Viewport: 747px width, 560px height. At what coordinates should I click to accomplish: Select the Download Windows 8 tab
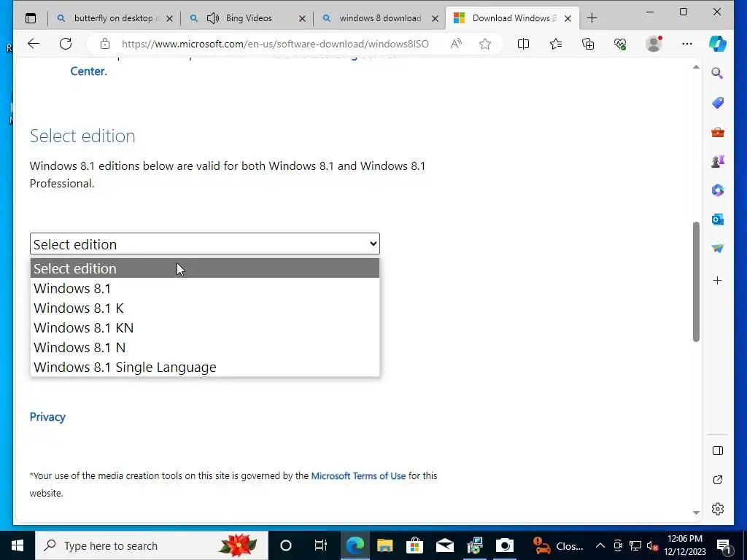tap(512, 18)
